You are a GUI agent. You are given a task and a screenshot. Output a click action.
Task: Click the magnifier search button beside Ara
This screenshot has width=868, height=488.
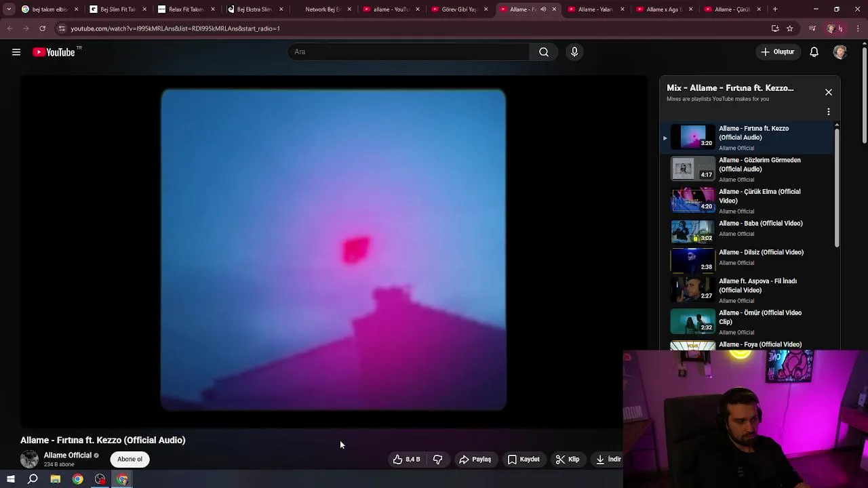(544, 52)
